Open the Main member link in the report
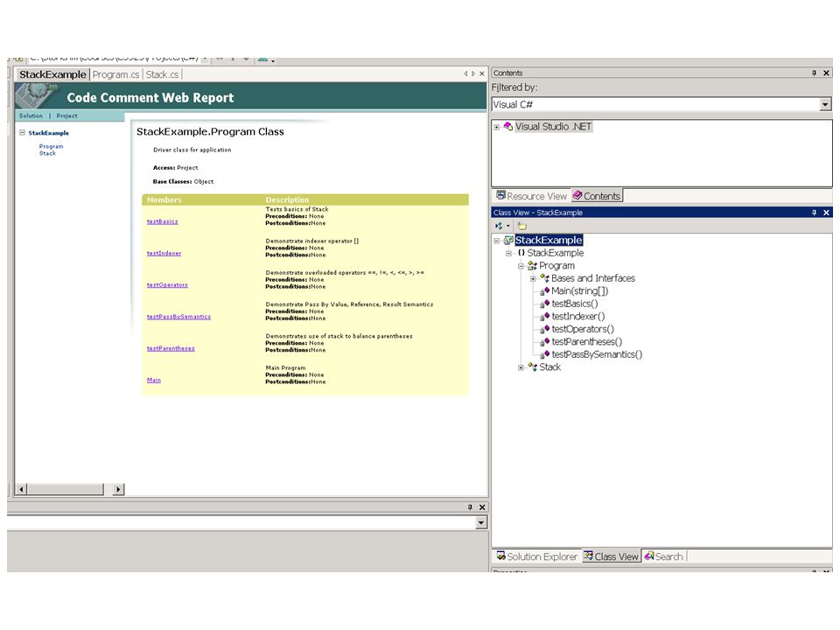This screenshot has height=630, width=840. click(x=154, y=380)
